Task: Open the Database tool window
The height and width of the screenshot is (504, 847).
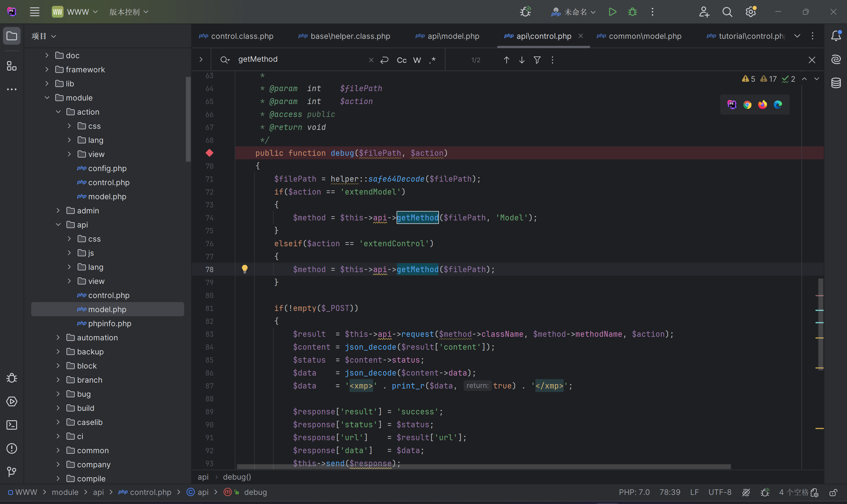Action: pos(836,83)
